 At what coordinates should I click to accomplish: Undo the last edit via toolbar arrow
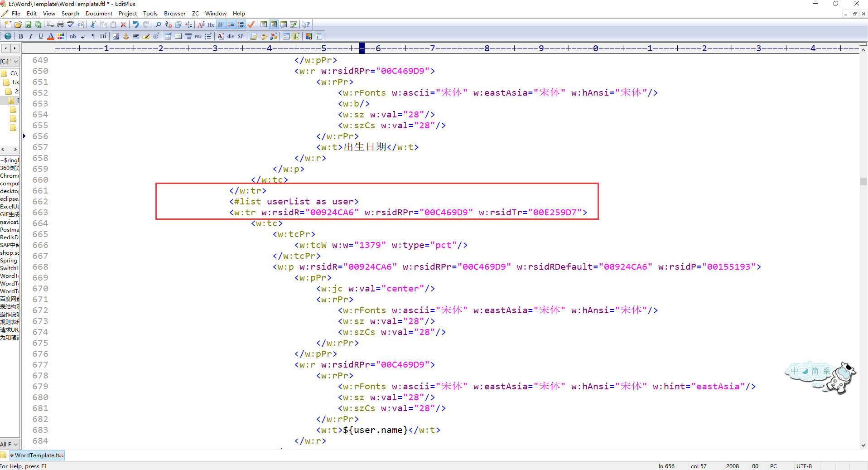(x=135, y=25)
